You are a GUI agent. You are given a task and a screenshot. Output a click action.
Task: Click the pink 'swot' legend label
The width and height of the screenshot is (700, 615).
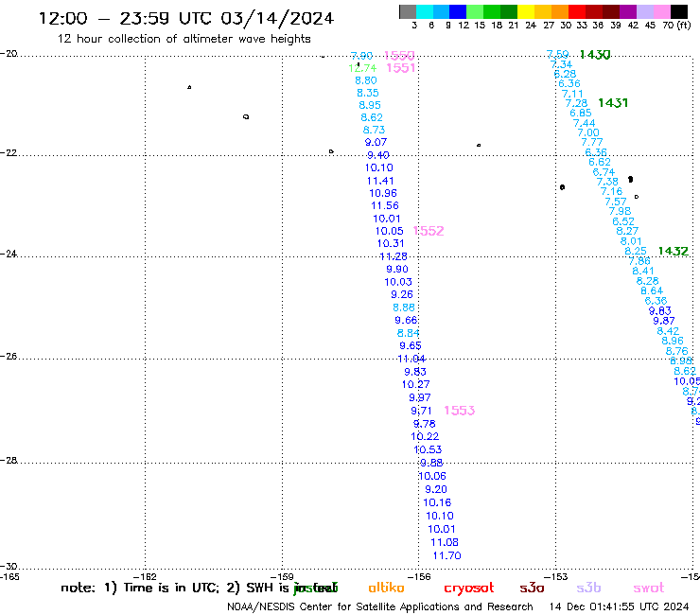pos(649,589)
